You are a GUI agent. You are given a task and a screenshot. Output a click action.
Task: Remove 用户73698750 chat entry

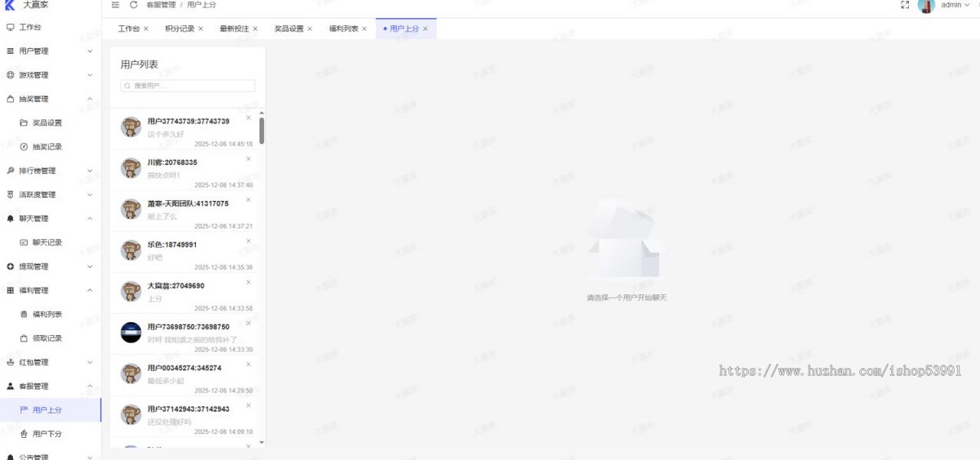click(x=248, y=323)
